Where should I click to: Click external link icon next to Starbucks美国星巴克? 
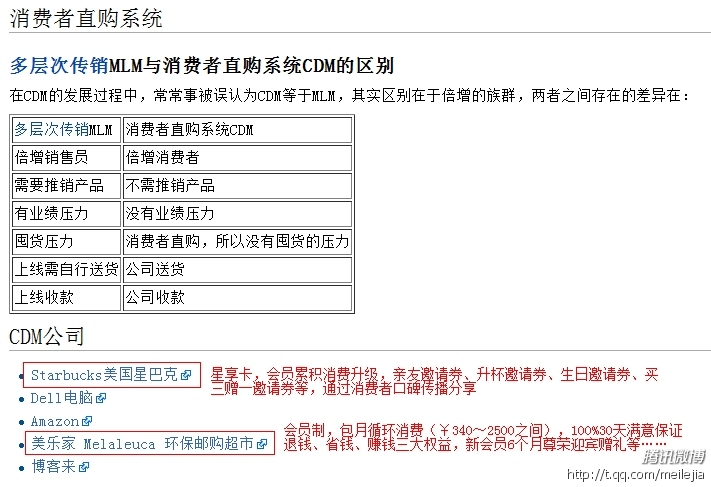tap(186, 375)
